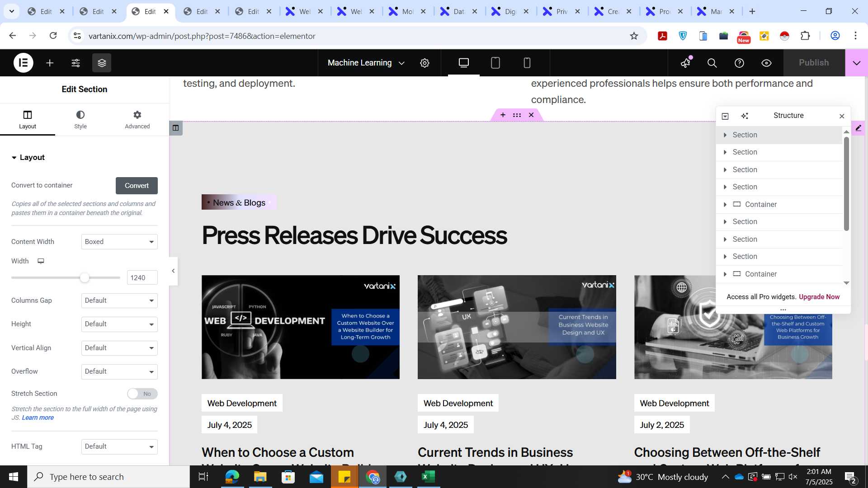Screen dimensions: 868x488
Task: Click the Structure panel AI sparkle icon
Action: click(x=745, y=116)
